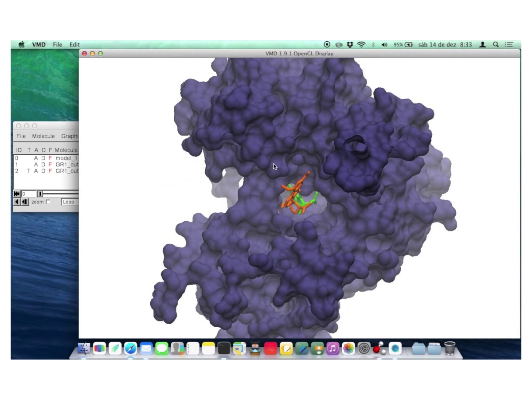Click the animation frame slider handle
The width and height of the screenshot is (532, 399).
40,194
